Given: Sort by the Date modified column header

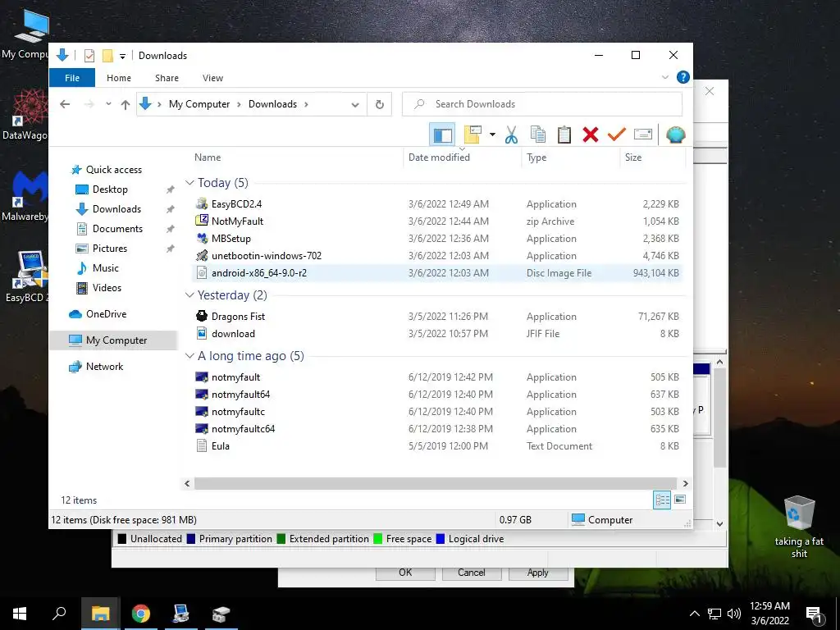Looking at the screenshot, I should (440, 157).
